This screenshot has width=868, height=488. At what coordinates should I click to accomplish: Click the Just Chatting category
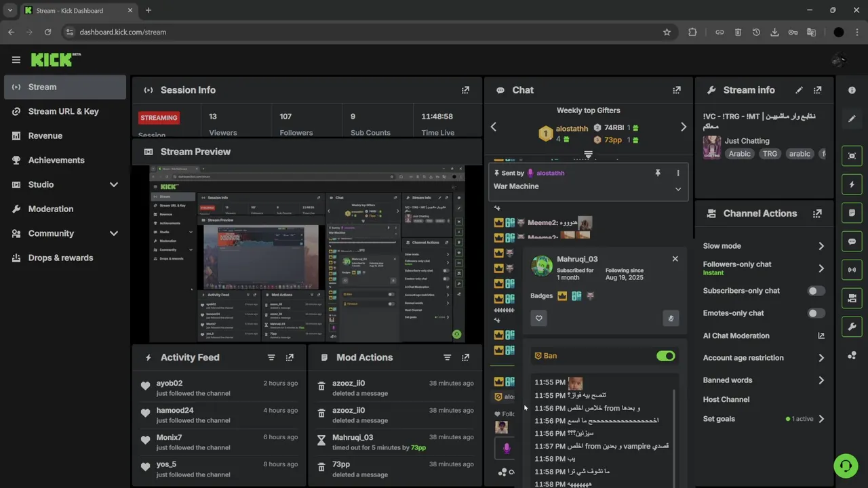[747, 141]
